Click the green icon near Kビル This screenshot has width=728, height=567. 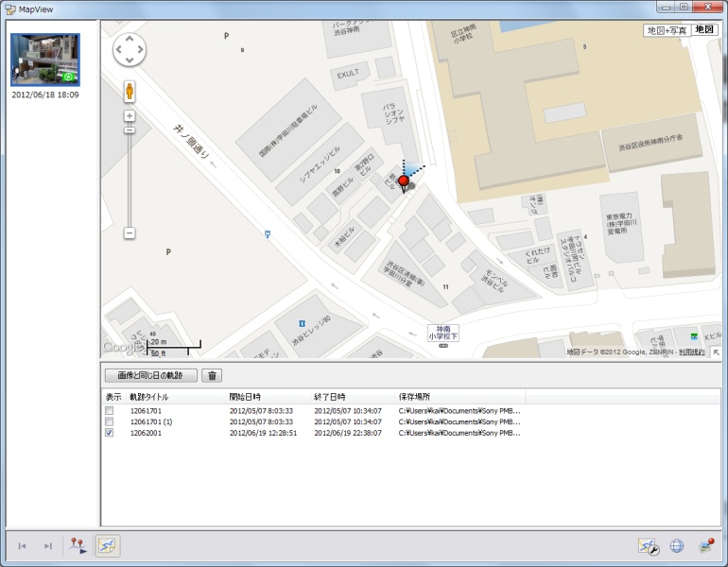(x=694, y=335)
